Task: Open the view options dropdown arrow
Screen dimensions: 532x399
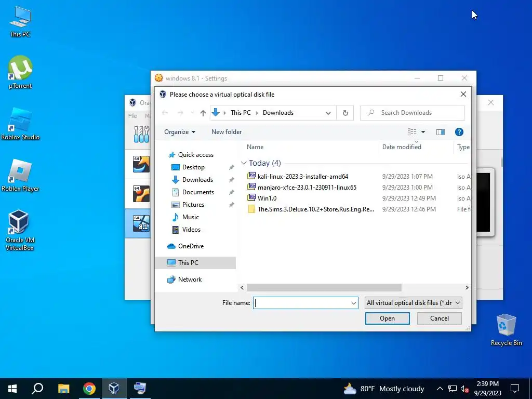Action: [423, 132]
